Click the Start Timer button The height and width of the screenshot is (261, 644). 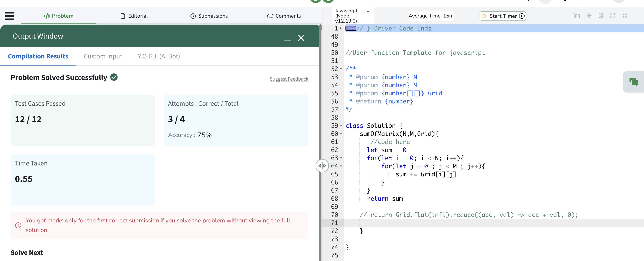click(x=502, y=16)
